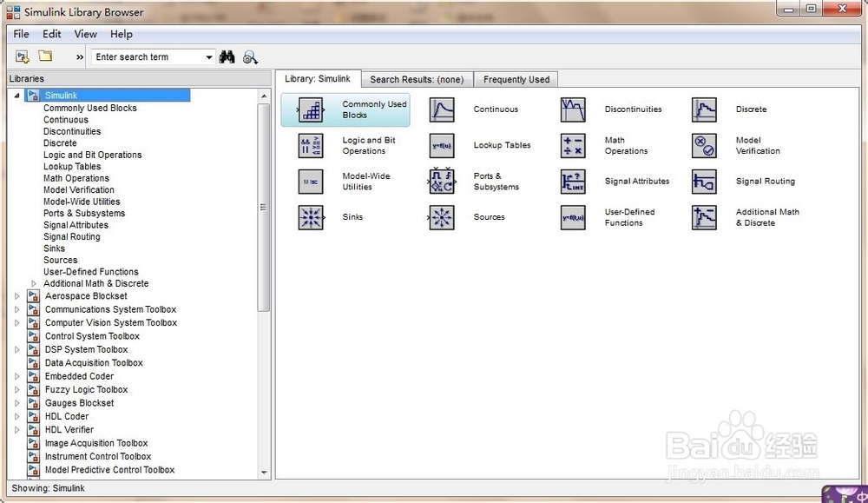This screenshot has height=503, width=868.
Task: Click the libraries vertical scrollbar thumb
Action: coord(264,207)
